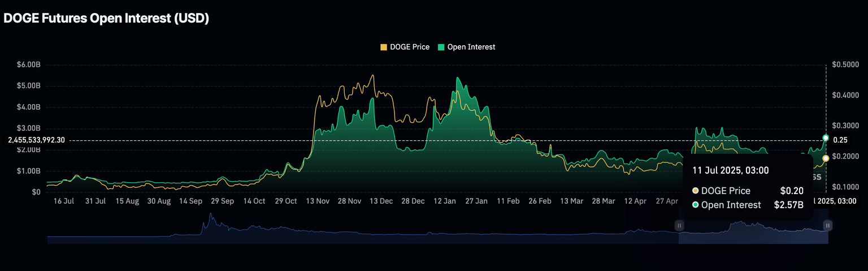Click the $6.00B left axis label
Image resolution: width=868 pixels, height=271 pixels.
pos(29,64)
